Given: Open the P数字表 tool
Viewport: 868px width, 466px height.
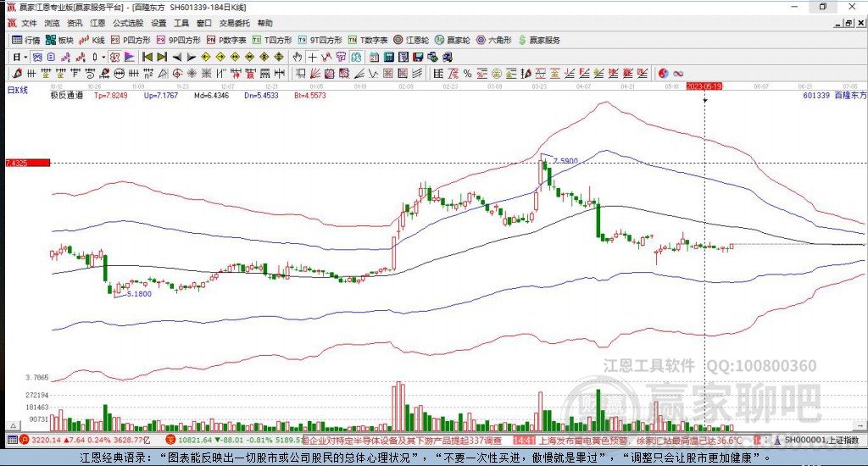Looking at the screenshot, I should 226,40.
